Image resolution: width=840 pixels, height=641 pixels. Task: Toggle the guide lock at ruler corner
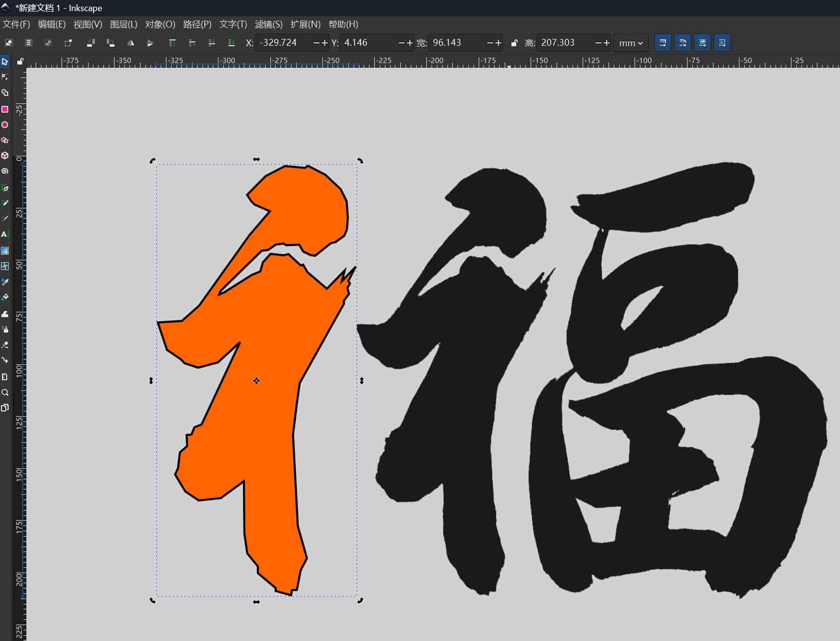[x=20, y=61]
